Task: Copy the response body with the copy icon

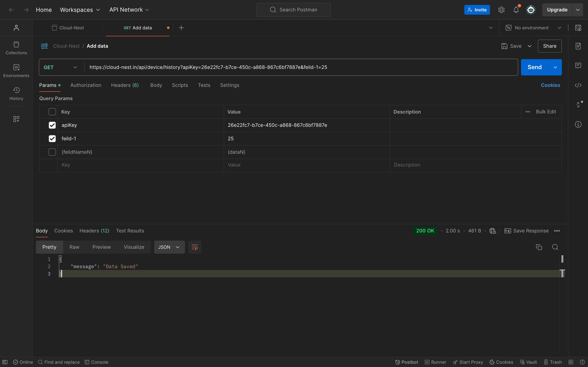Action: pos(539,247)
